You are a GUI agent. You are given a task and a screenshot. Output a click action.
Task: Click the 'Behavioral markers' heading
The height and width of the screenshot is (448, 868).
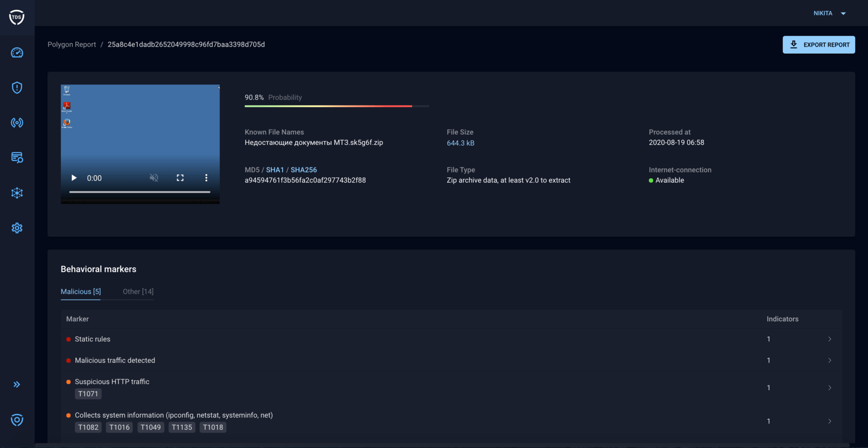(99, 269)
